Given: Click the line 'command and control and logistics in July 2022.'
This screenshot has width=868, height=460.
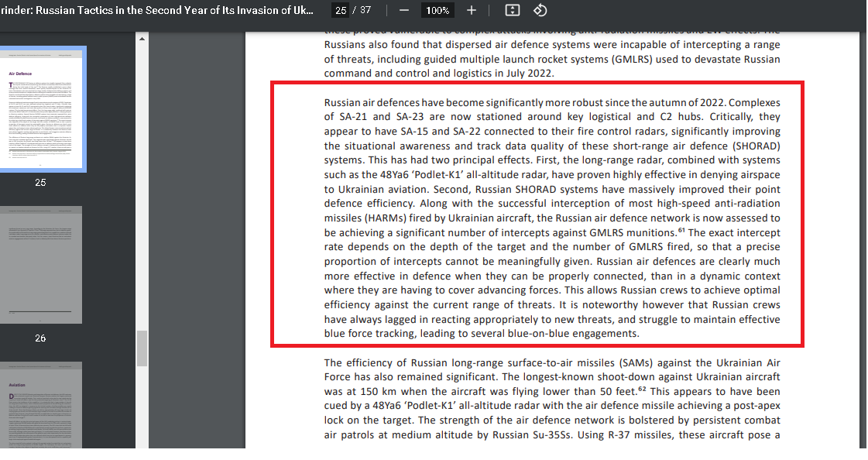Looking at the screenshot, I should 439,74.
